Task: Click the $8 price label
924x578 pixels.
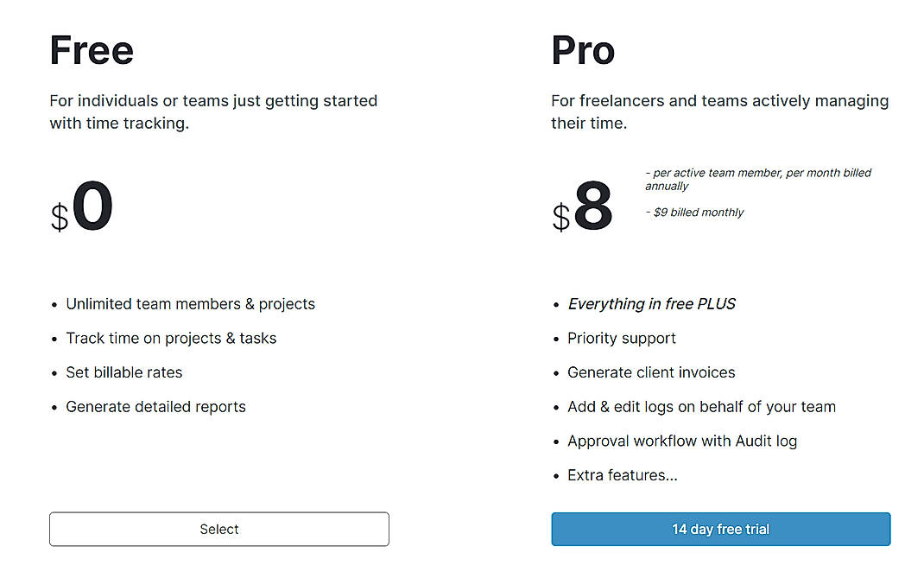Action: (x=583, y=206)
